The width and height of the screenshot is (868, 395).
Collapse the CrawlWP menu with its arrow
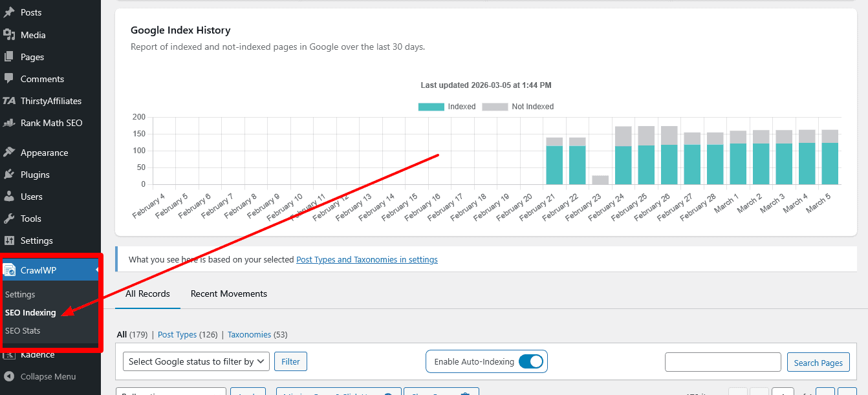coord(96,270)
